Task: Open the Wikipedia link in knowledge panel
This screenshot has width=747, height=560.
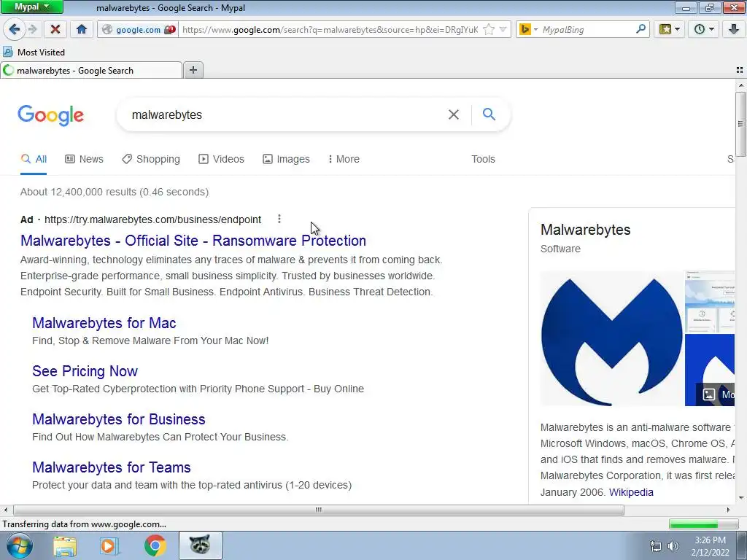Action: click(x=631, y=492)
